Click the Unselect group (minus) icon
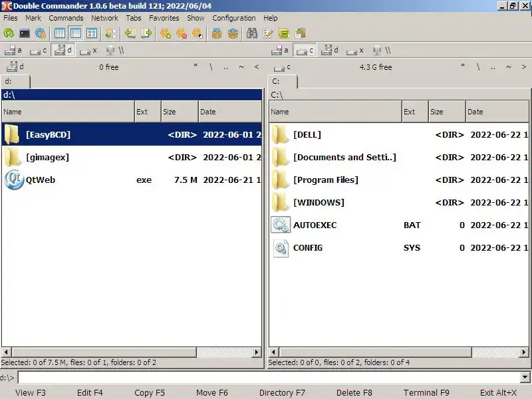 click(181, 33)
